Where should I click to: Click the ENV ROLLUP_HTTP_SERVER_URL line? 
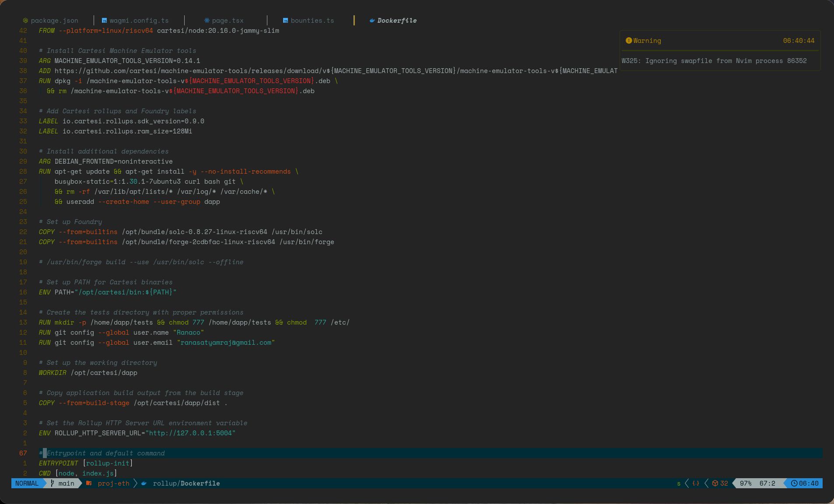tap(137, 433)
